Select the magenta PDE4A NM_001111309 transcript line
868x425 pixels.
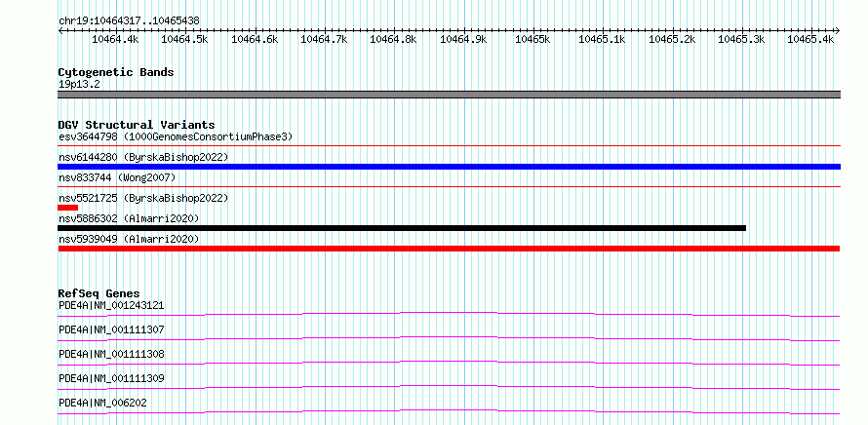click(449, 387)
